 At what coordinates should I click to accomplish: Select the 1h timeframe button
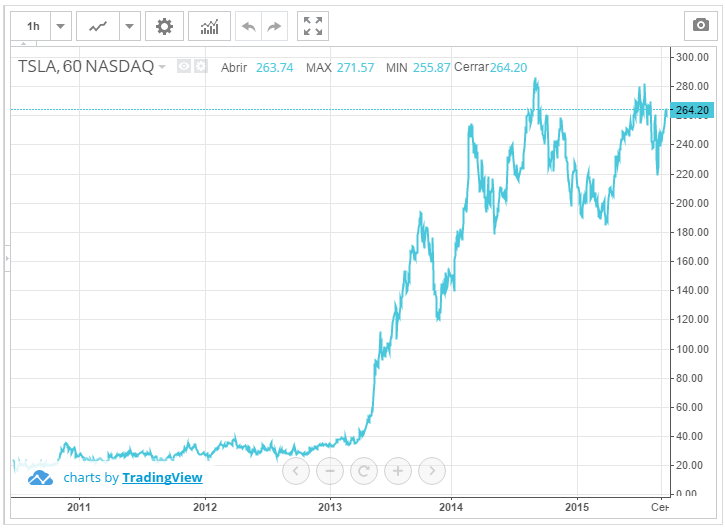(x=34, y=26)
